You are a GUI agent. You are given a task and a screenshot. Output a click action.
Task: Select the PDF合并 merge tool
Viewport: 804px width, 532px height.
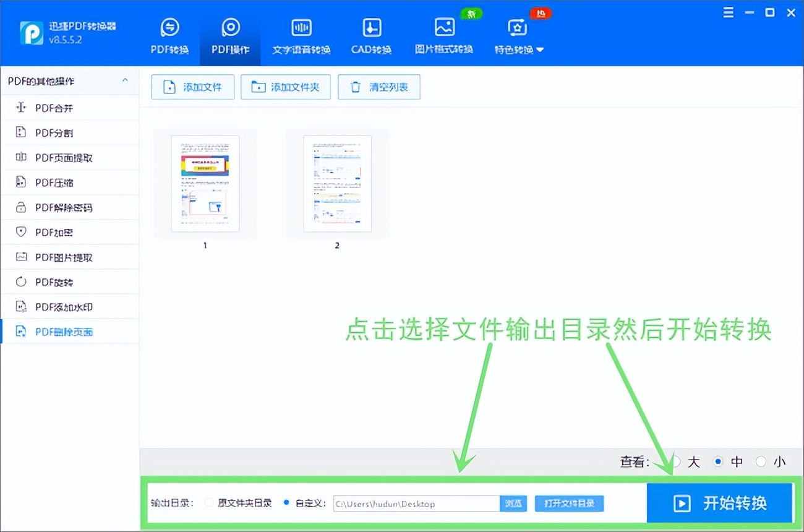point(53,107)
